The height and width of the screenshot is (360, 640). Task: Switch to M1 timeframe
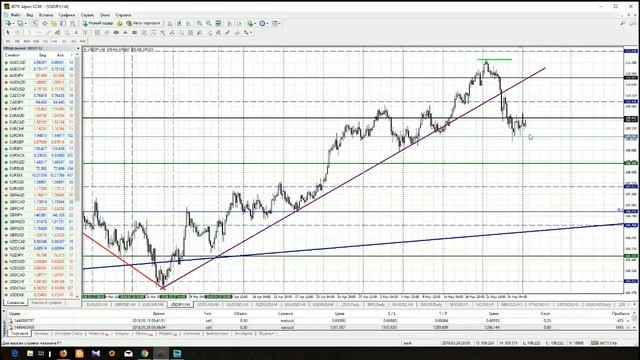(x=8, y=41)
